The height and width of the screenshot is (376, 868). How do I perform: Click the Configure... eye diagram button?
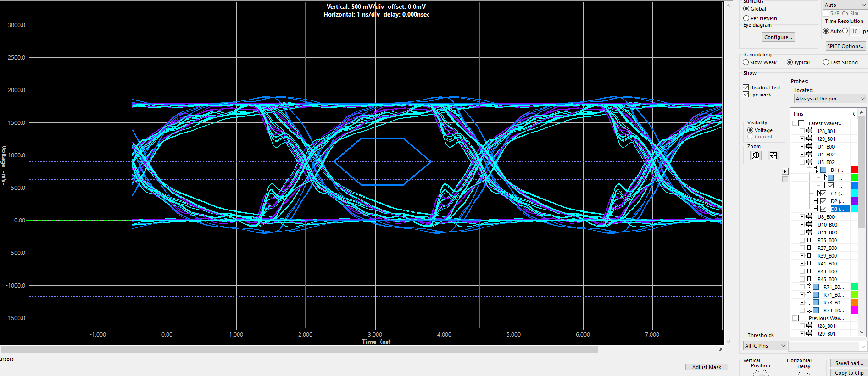778,37
